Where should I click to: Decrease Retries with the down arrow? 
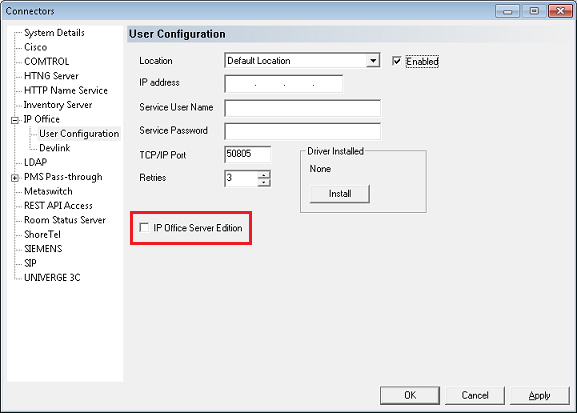pyautogui.click(x=264, y=182)
